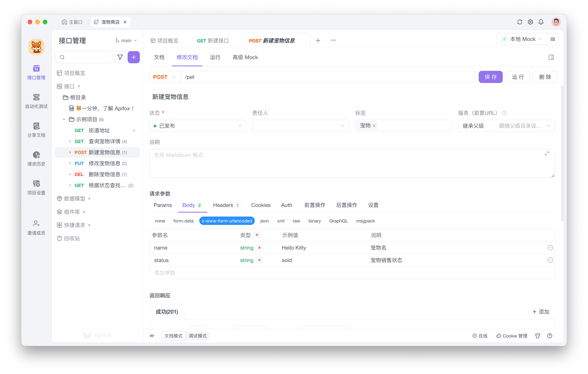Open 分享文档 from the left sidebar
Viewport: 588px width, 374px height.
[36, 130]
